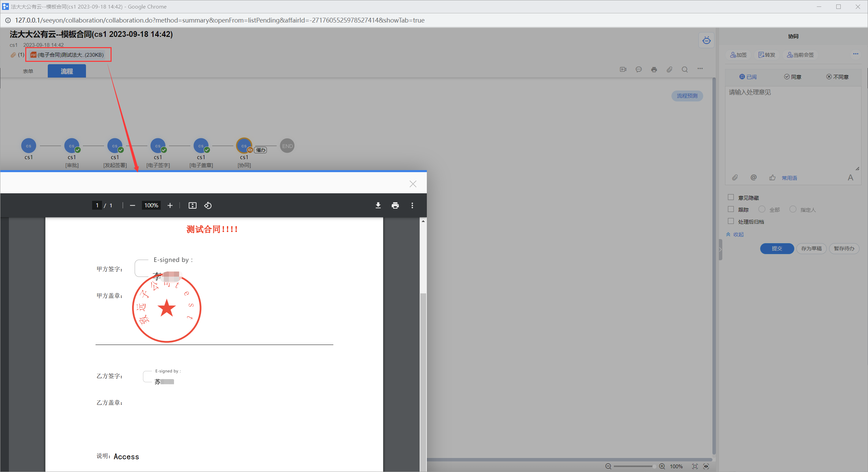
Task: Click the fit to page icon
Action: pos(192,205)
